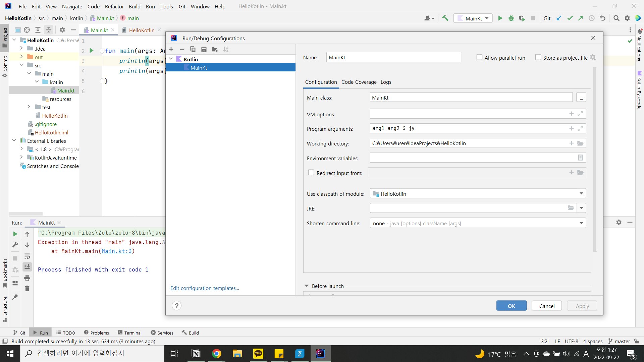Collapse External Libraries node
This screenshot has height=362, width=644.
14,140
